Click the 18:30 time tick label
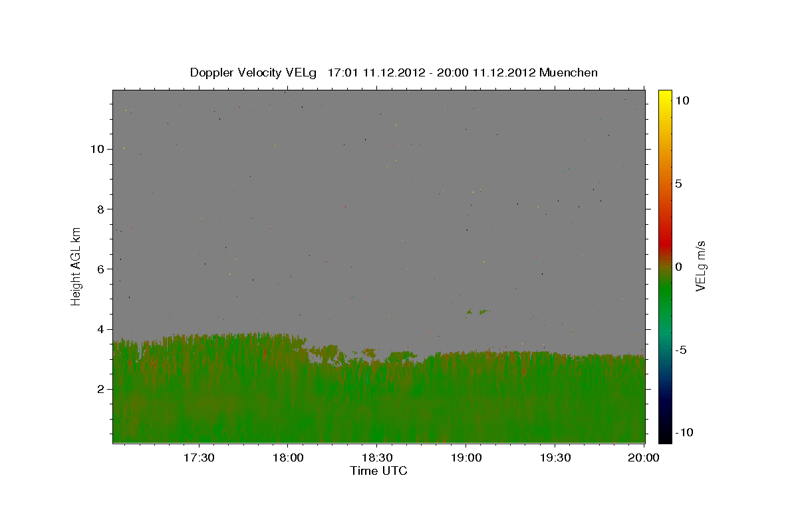This screenshot has width=798, height=532. (376, 458)
